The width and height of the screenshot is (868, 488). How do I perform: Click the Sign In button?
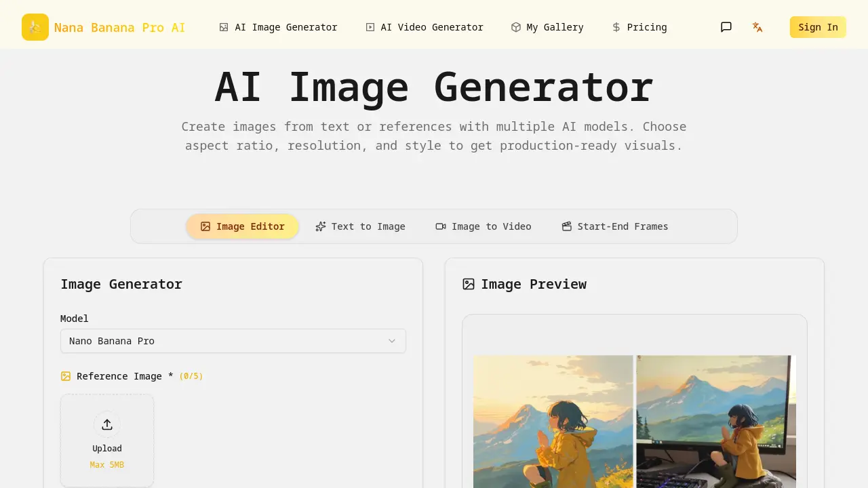point(818,27)
